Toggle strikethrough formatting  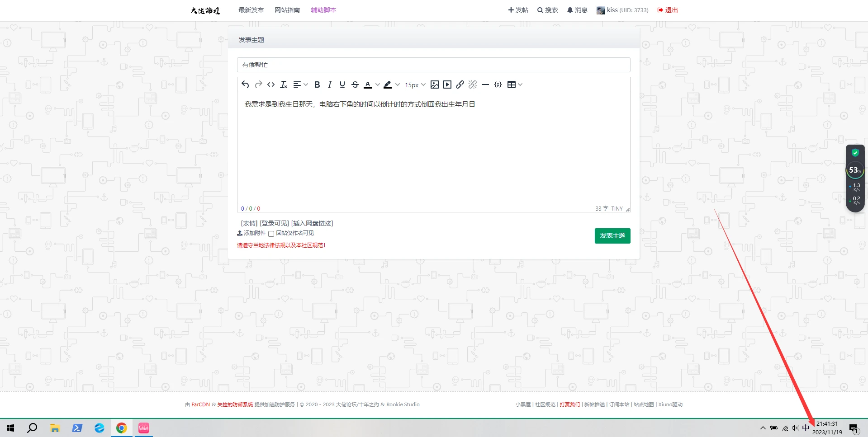tap(355, 85)
